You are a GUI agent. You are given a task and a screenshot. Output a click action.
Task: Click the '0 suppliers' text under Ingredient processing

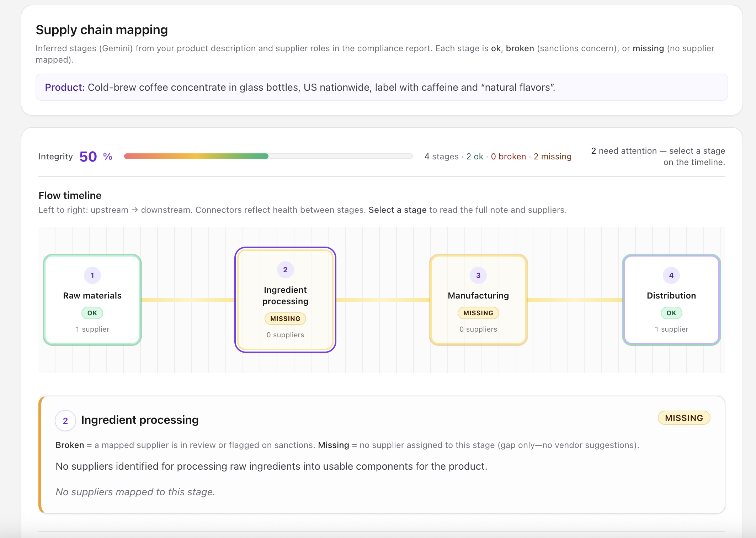point(285,335)
